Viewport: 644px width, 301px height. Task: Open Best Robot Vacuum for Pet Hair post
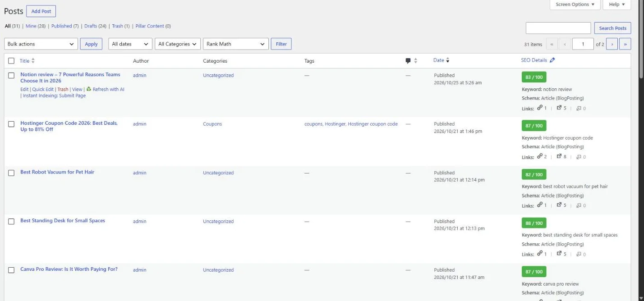(x=57, y=172)
